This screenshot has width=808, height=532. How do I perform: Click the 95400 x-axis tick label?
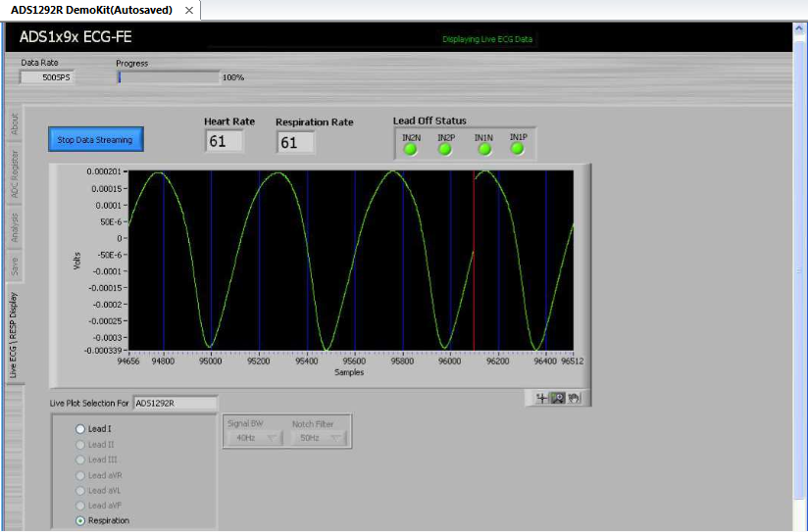click(307, 362)
